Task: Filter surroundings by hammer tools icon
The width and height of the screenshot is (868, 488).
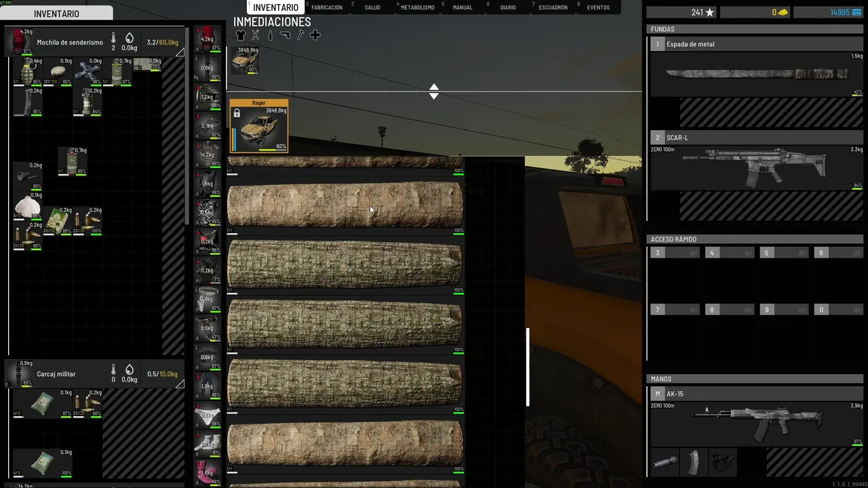Action: (300, 35)
